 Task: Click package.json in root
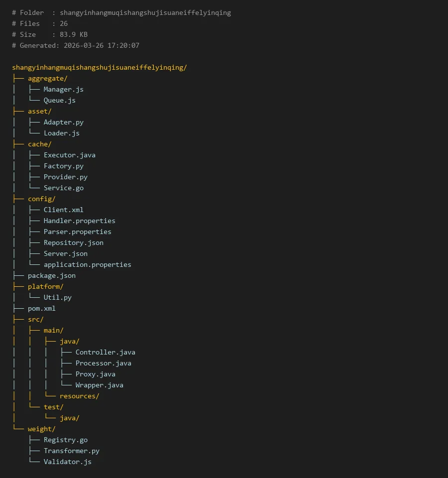click(51, 275)
